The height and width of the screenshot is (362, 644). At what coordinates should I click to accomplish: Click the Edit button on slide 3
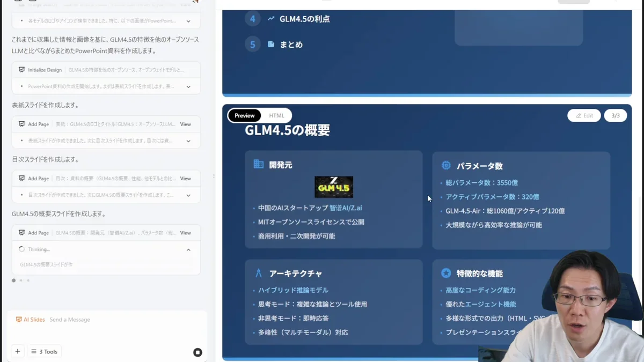[x=584, y=115]
